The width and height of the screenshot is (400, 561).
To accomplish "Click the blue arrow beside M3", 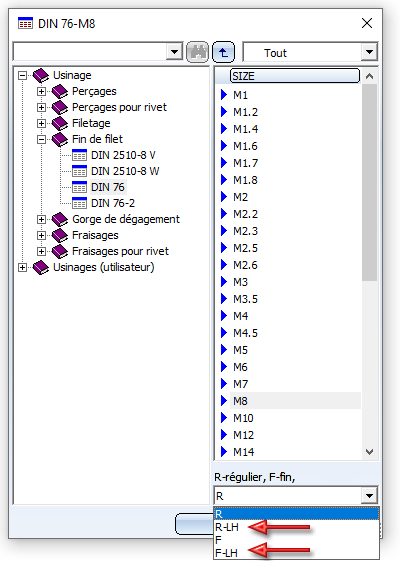I will (x=224, y=282).
